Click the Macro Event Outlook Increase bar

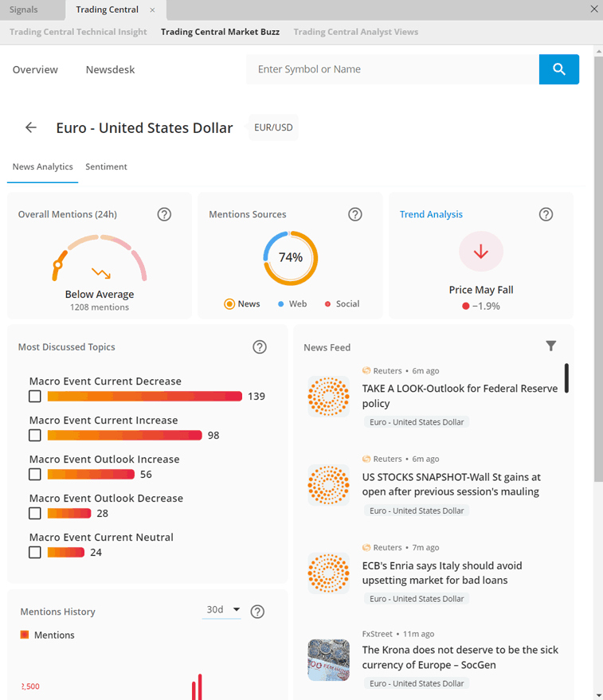(x=91, y=474)
